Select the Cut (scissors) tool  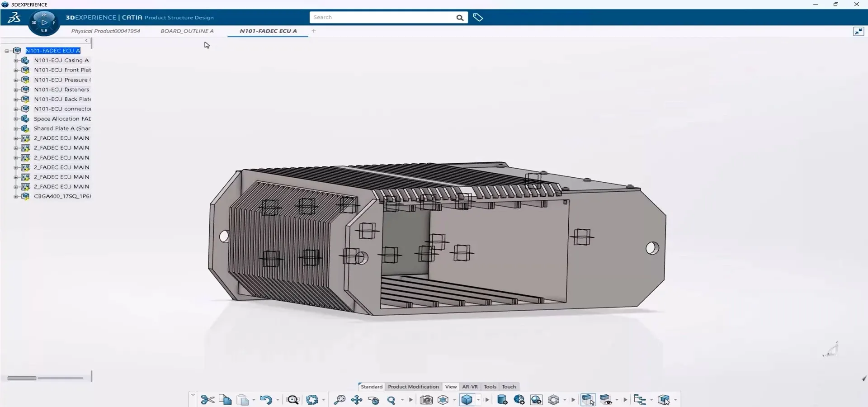pyautogui.click(x=208, y=400)
